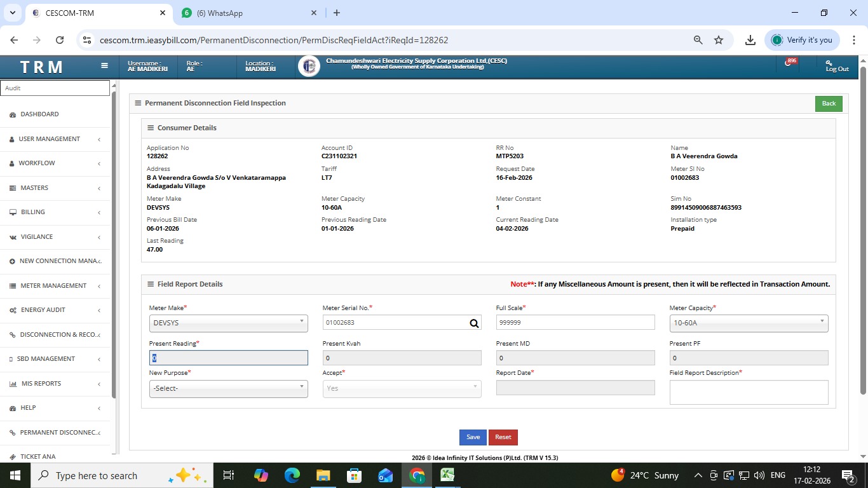Click the red Reset button
This screenshot has width=868, height=488.
click(503, 437)
